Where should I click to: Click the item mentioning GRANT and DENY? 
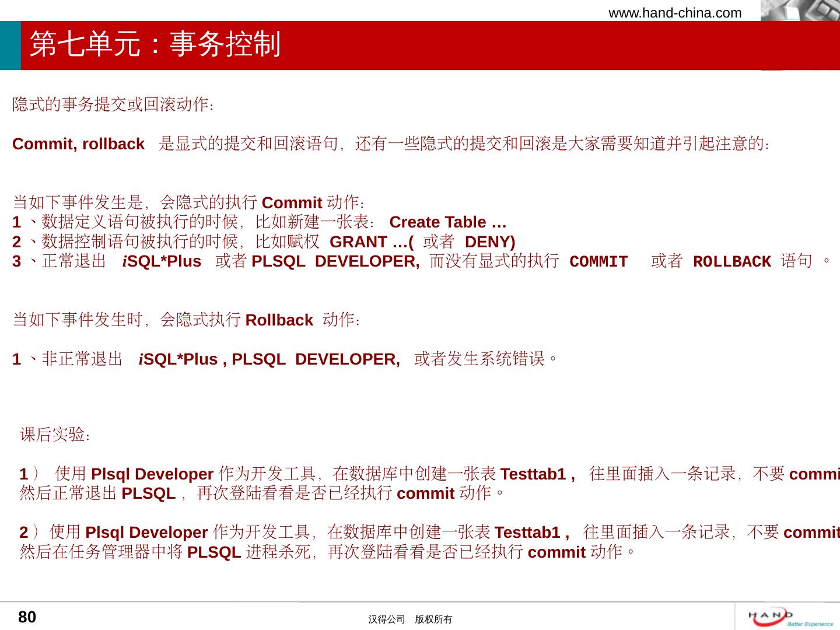coord(264,242)
